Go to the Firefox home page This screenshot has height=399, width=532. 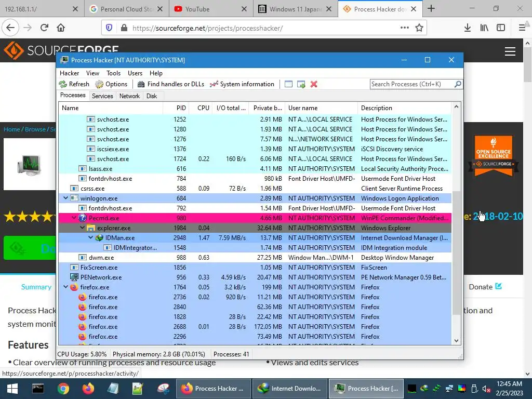click(61, 28)
